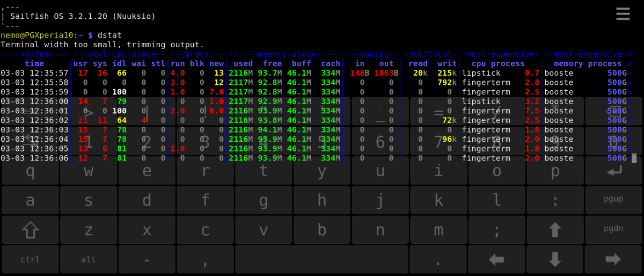Toggle the Shift arrow key
Viewport: 644px width, 276px height.
click(x=30, y=230)
